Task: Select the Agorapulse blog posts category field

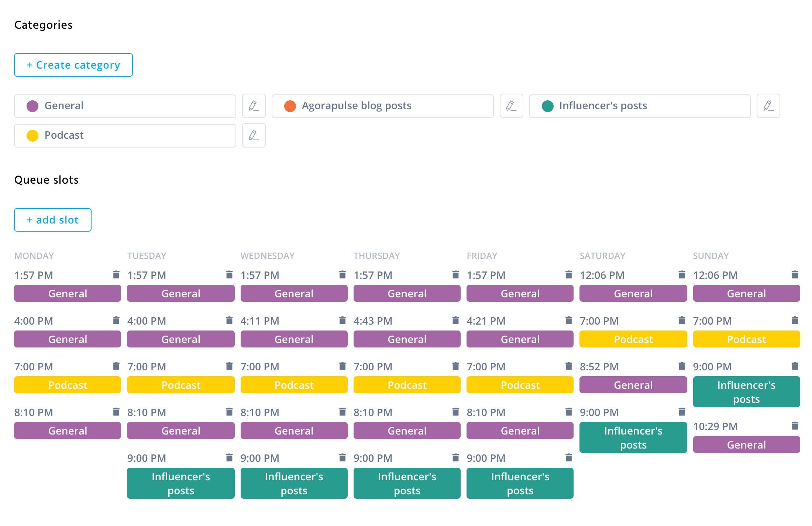Action: coord(382,106)
